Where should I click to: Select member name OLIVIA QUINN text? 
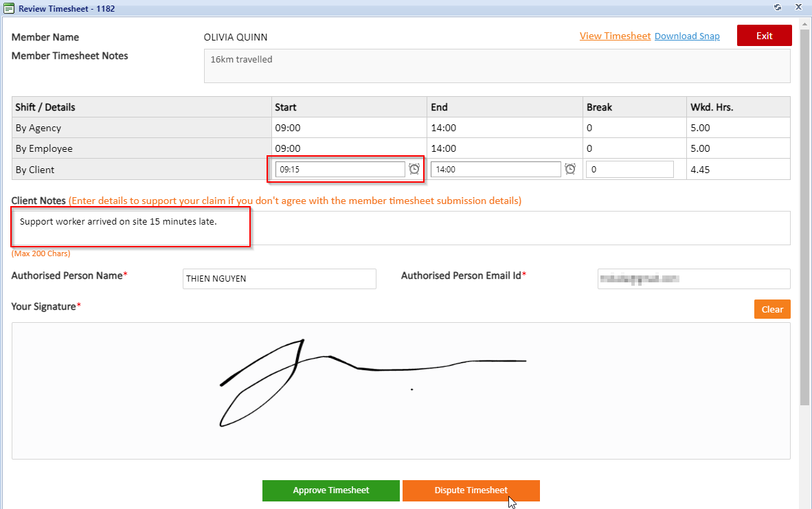236,37
